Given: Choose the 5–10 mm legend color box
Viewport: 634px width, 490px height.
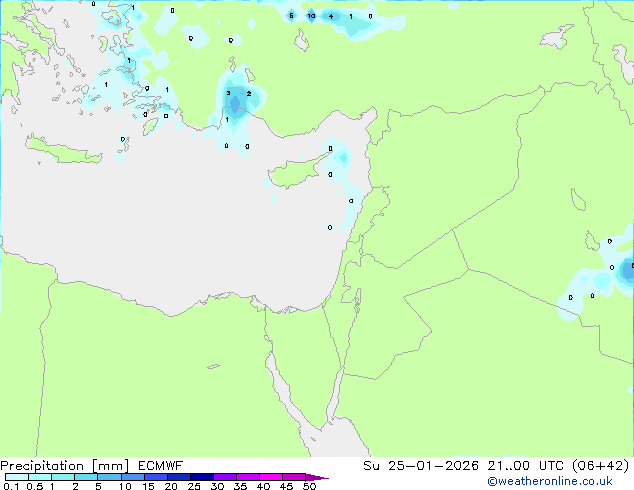Looking at the screenshot, I should pyautogui.click(x=109, y=477).
